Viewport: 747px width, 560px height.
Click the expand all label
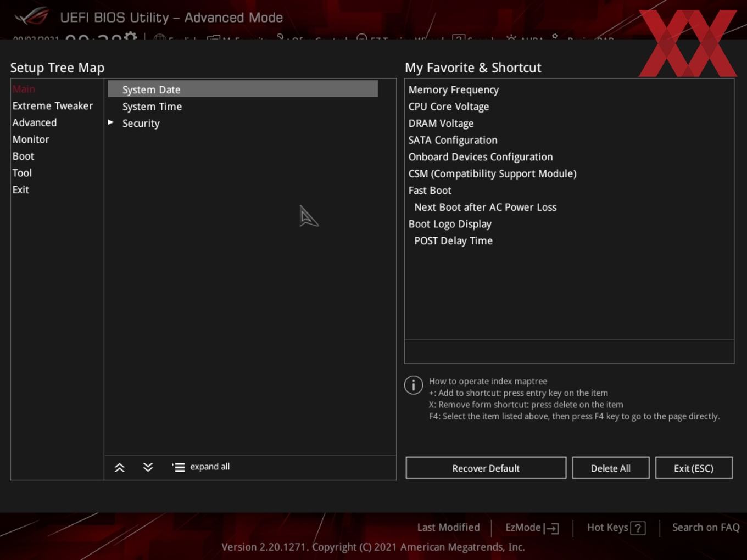(x=210, y=467)
